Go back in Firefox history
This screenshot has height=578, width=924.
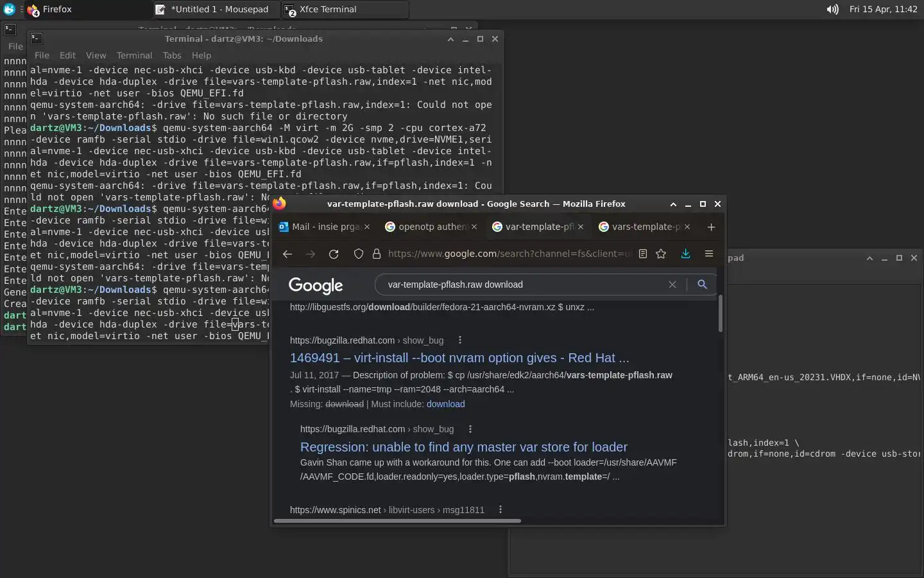point(287,254)
